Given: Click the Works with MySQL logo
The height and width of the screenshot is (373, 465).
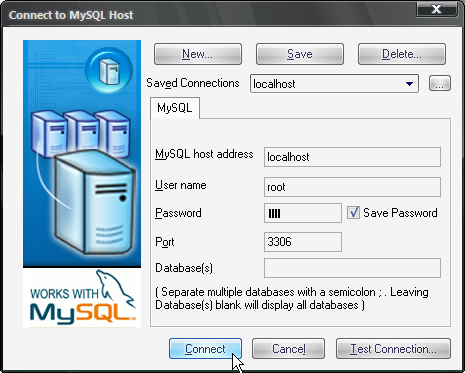Looking at the screenshot, I should pos(82,298).
